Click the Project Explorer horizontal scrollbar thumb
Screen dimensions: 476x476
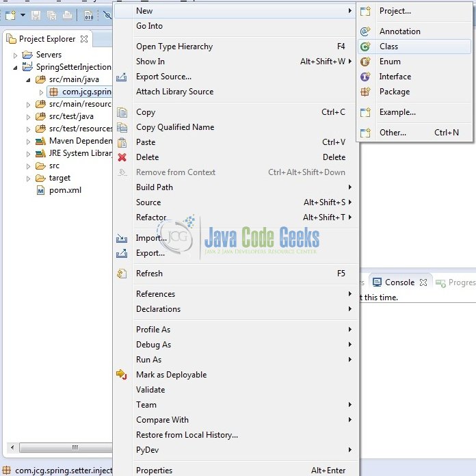[66, 447]
